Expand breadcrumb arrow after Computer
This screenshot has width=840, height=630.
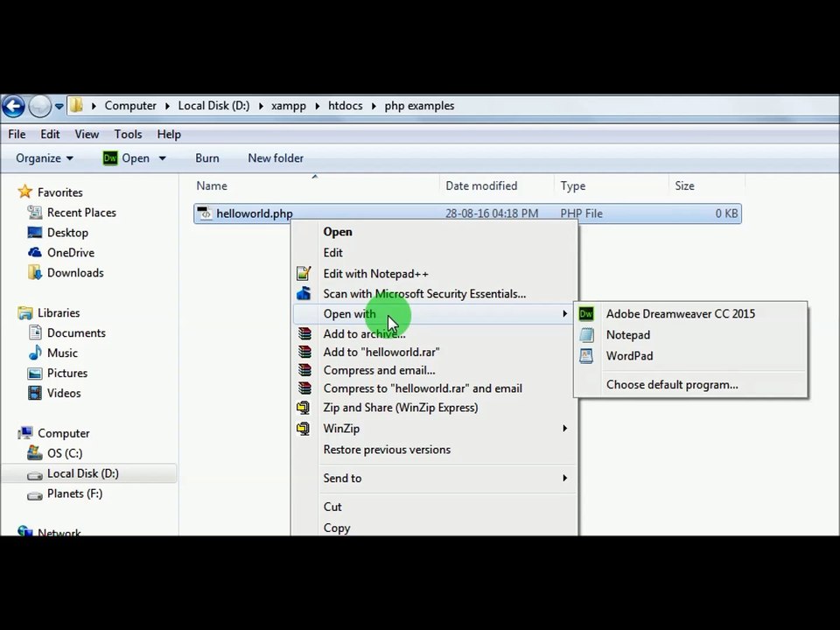167,106
